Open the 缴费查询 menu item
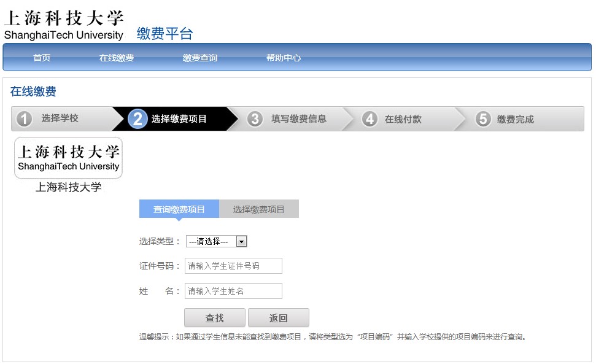 pyautogui.click(x=199, y=57)
